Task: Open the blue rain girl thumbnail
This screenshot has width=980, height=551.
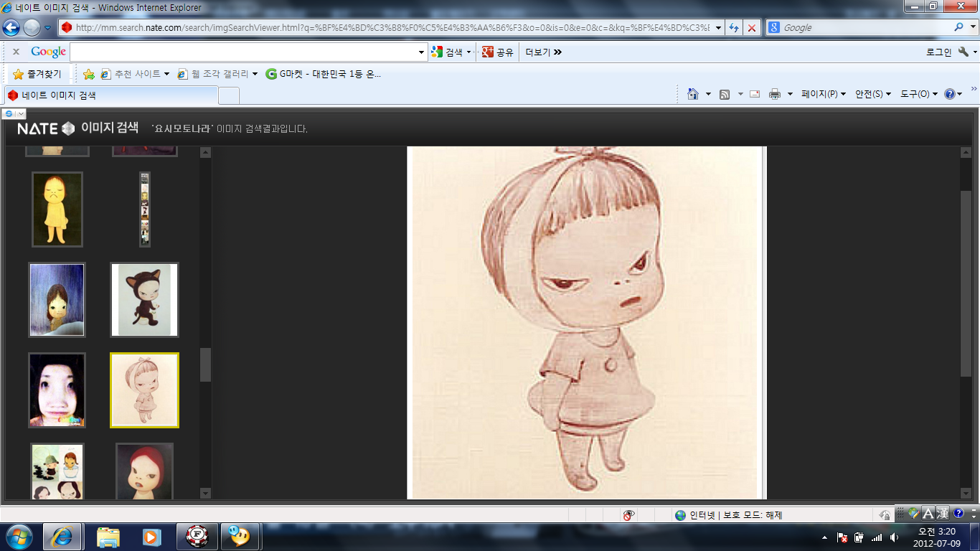Action: [x=57, y=300]
